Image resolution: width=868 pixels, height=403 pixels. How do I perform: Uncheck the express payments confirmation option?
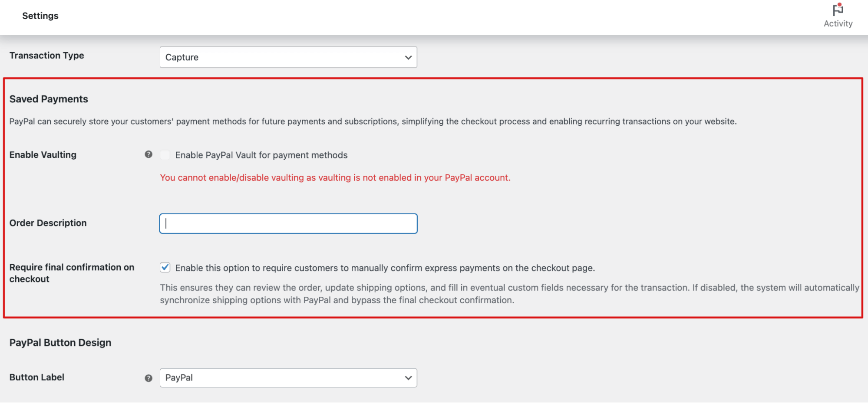[x=165, y=268]
